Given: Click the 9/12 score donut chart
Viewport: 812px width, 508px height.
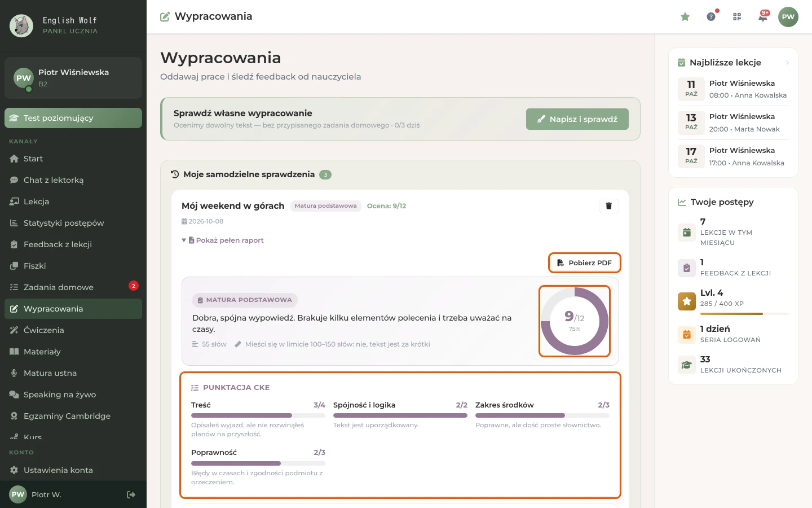Looking at the screenshot, I should pyautogui.click(x=575, y=321).
